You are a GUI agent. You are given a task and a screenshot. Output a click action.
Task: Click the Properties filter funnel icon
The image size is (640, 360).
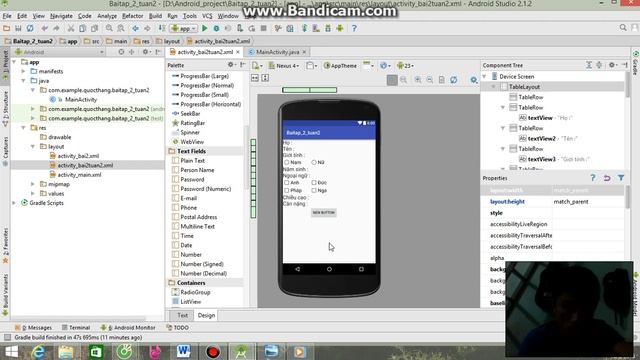[621, 178]
